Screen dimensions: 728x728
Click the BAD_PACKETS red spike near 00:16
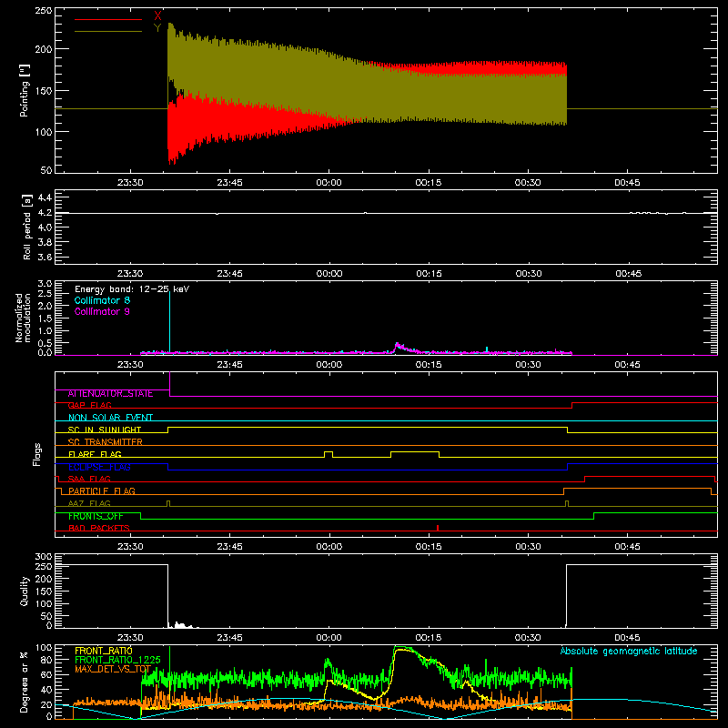click(438, 528)
